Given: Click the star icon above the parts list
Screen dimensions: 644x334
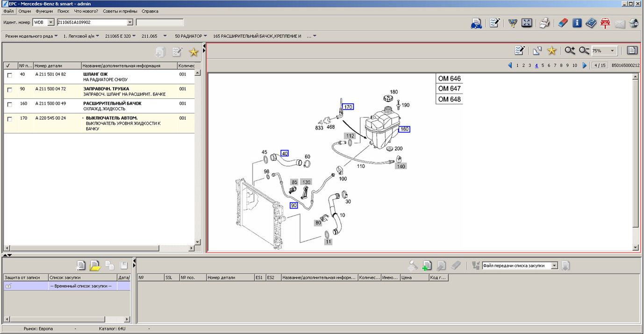Looking at the screenshot, I should pos(193,52).
